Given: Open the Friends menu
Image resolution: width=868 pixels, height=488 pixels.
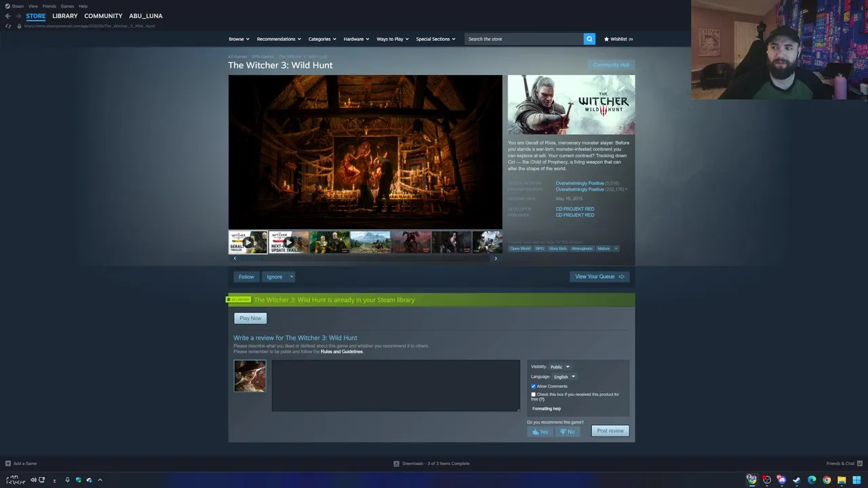Looking at the screenshot, I should tap(49, 6).
